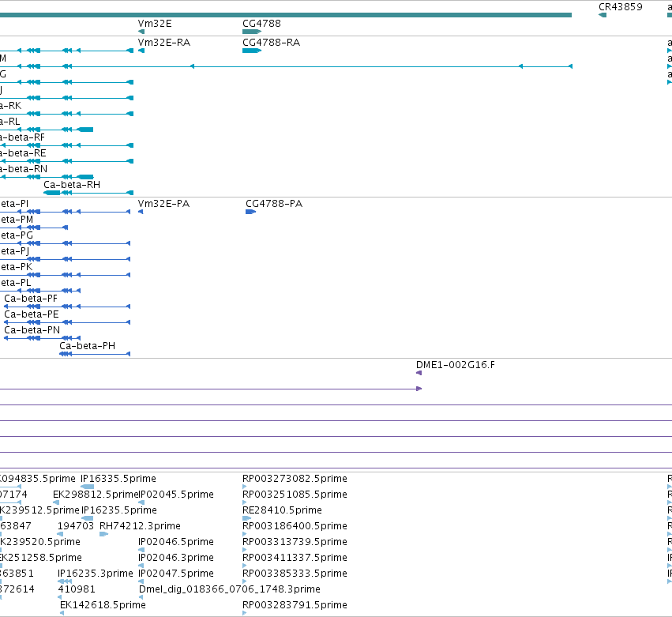
Task: Click the RP003385333.5prime label
Action: click(x=295, y=574)
